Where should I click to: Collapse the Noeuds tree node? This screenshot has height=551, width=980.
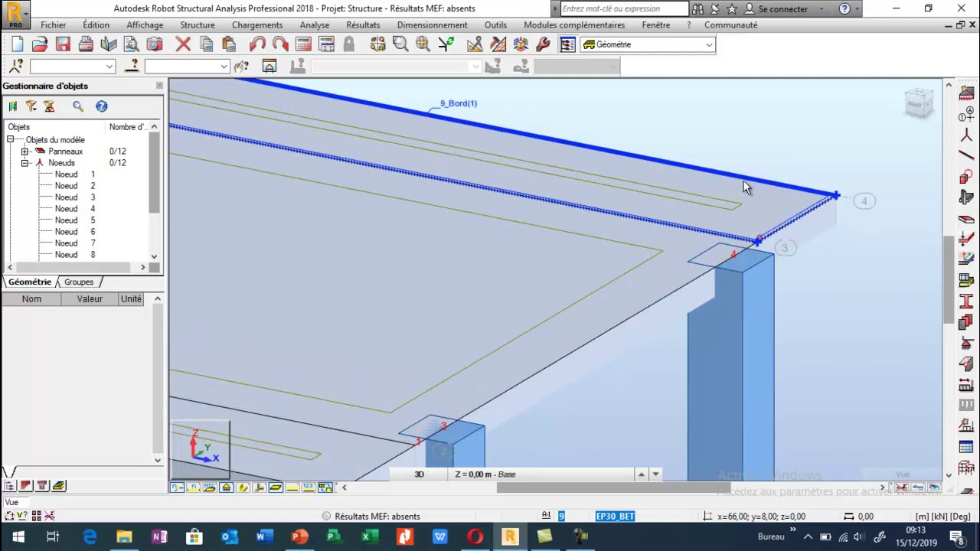(24, 163)
